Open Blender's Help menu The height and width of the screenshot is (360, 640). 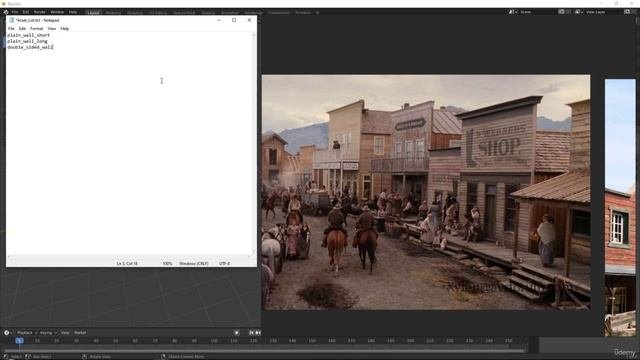(x=73, y=12)
